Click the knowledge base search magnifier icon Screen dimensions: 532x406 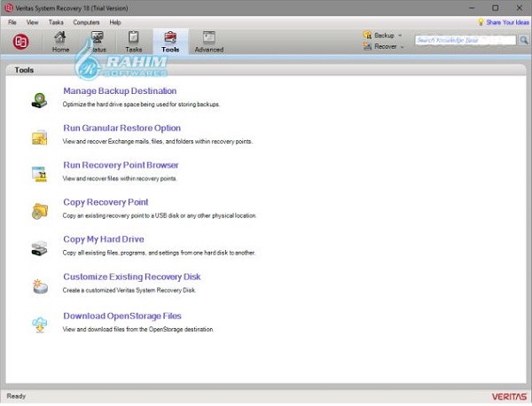click(x=524, y=41)
